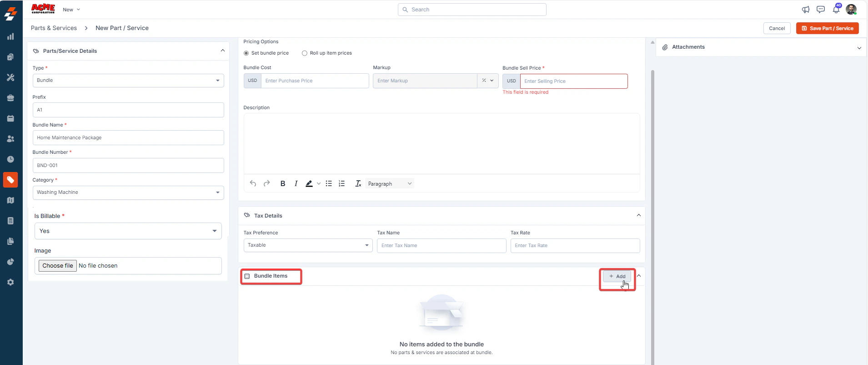Insert a numbered list in the description

(342, 183)
